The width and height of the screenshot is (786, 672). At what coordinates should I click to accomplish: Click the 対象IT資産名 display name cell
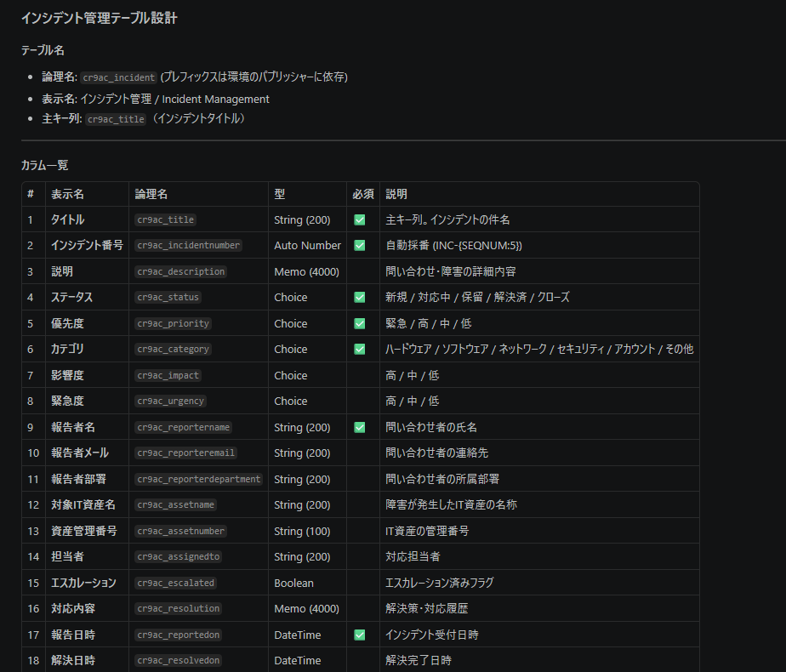(83, 504)
